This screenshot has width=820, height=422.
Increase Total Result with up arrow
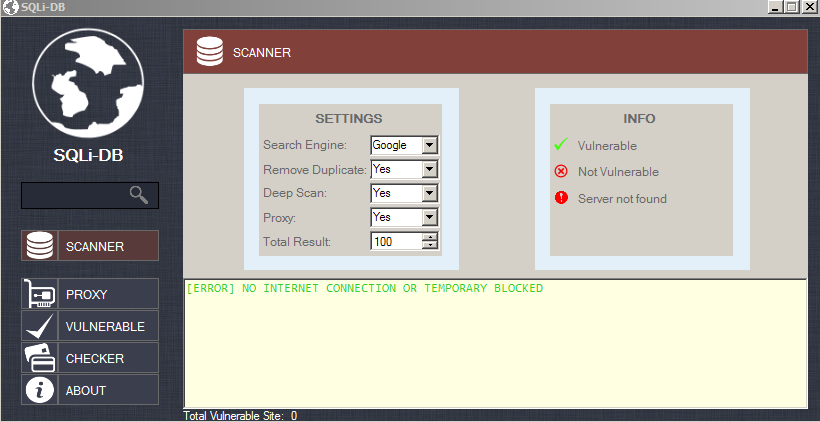[x=430, y=237]
